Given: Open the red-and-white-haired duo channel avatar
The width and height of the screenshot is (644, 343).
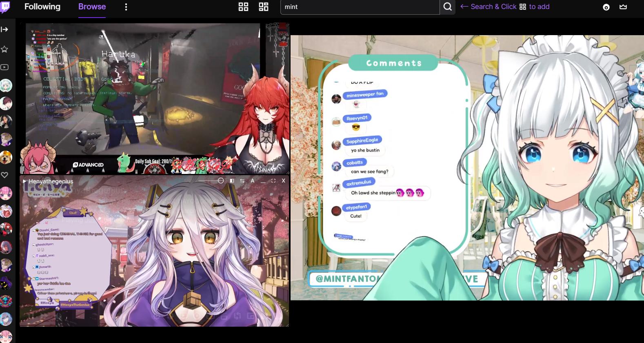Looking at the screenshot, I should coord(6,229).
